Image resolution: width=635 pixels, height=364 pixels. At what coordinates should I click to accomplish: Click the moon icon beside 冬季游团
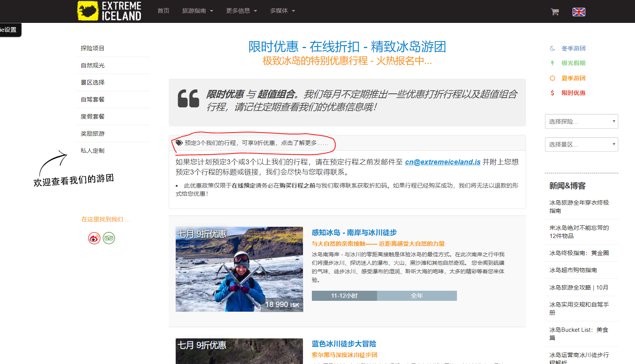552,48
